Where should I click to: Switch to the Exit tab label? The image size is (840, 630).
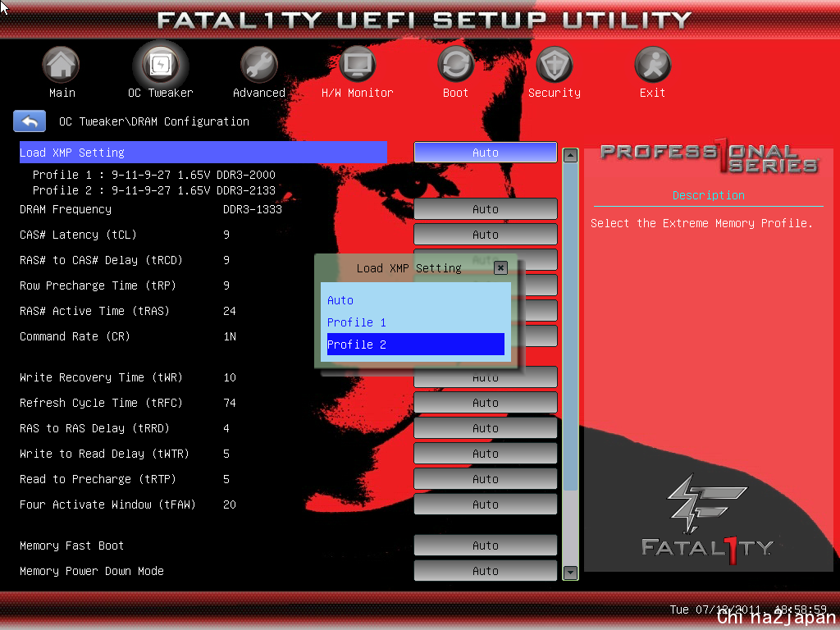[652, 93]
